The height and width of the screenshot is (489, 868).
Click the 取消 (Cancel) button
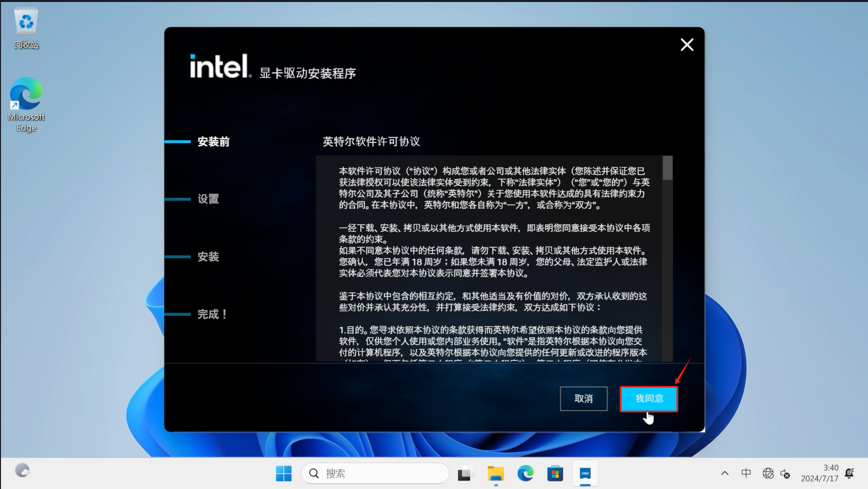(583, 399)
